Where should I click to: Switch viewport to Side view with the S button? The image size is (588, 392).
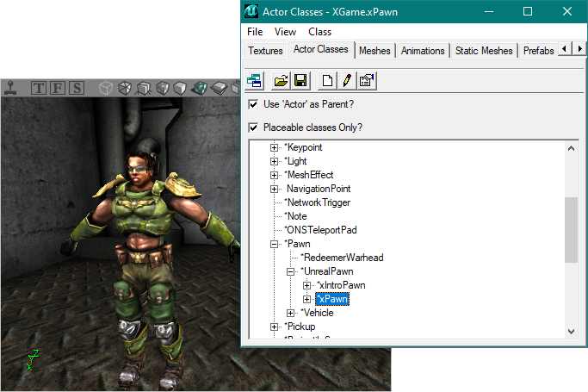pos(77,88)
